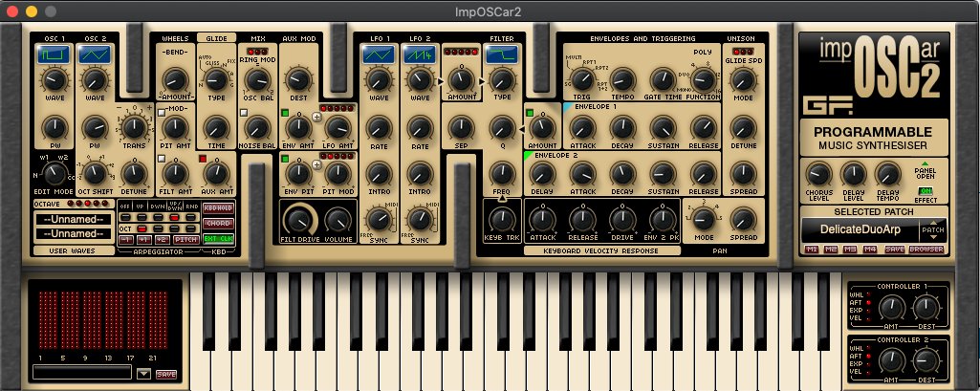Image resolution: width=980 pixels, height=391 pixels.
Task: Click SAVE below the selected patch
Action: pyautogui.click(x=895, y=250)
